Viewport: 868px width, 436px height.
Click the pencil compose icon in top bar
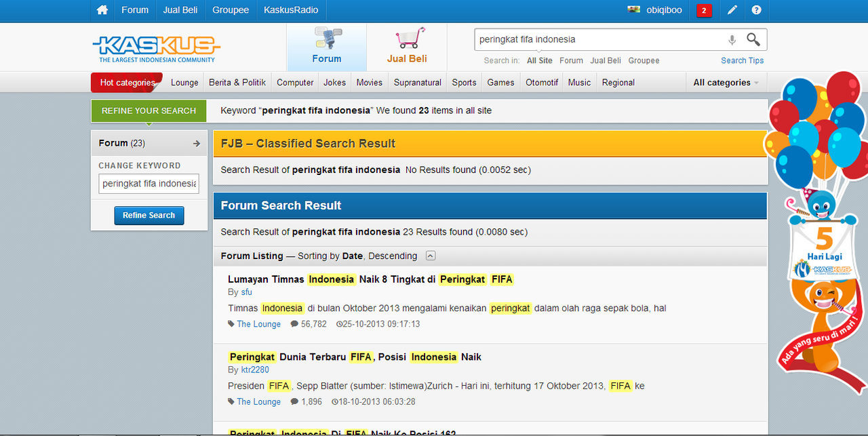pos(732,10)
